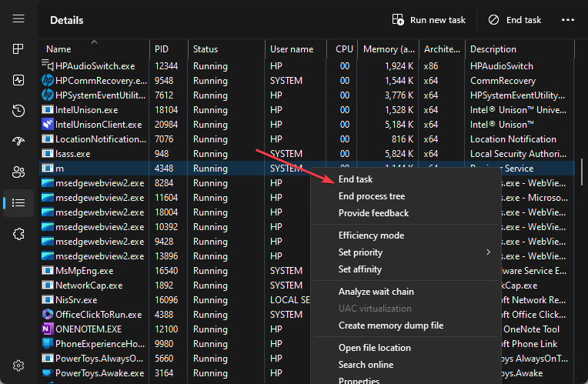Select Set affinity menu entry
The image size is (588, 384).
406,269
